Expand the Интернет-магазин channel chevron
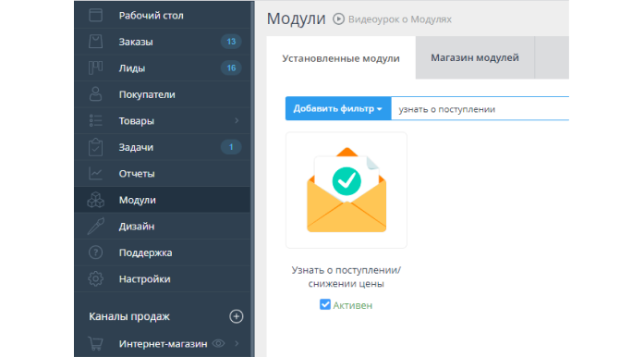Image resolution: width=644 pixels, height=357 pixels. pyautogui.click(x=237, y=343)
